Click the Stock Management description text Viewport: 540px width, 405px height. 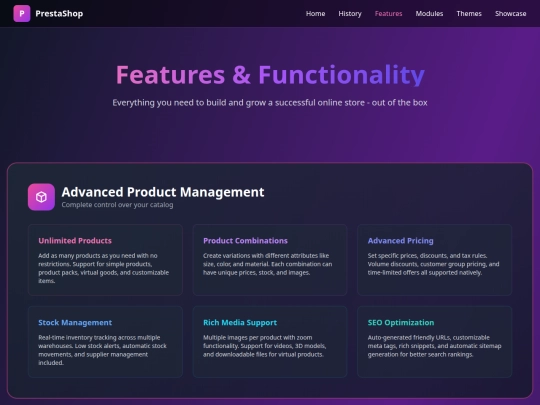tap(103, 350)
